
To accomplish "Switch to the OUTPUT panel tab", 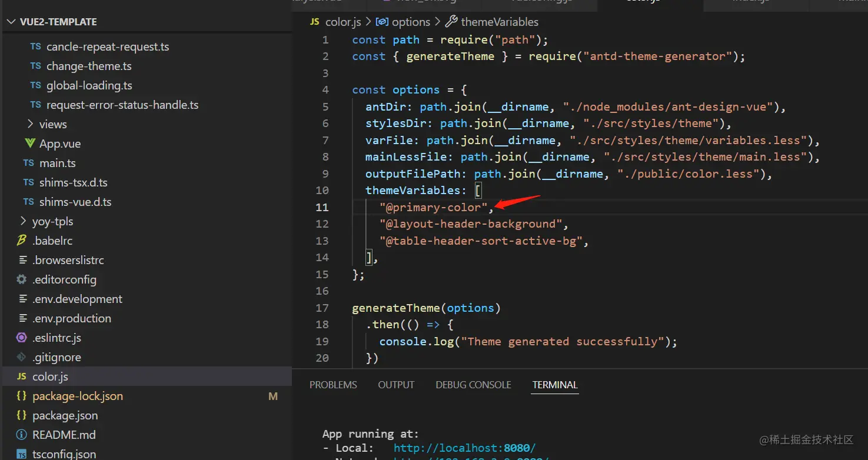I will tap(396, 385).
